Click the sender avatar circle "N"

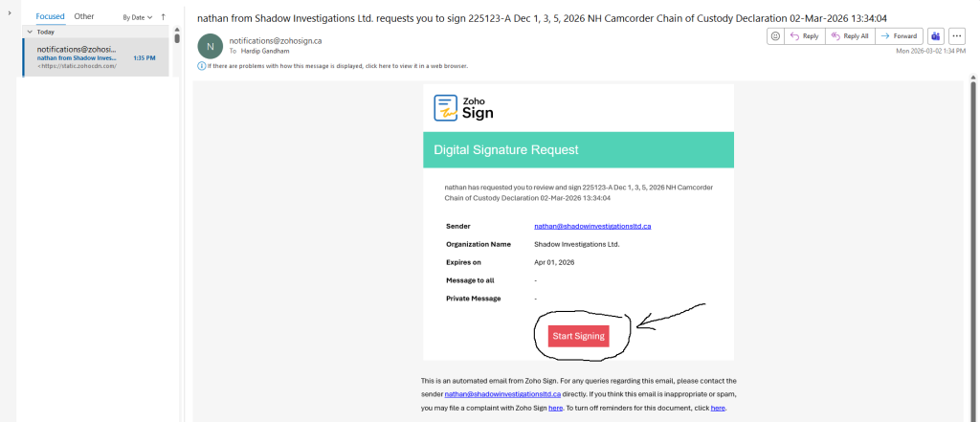tap(210, 45)
